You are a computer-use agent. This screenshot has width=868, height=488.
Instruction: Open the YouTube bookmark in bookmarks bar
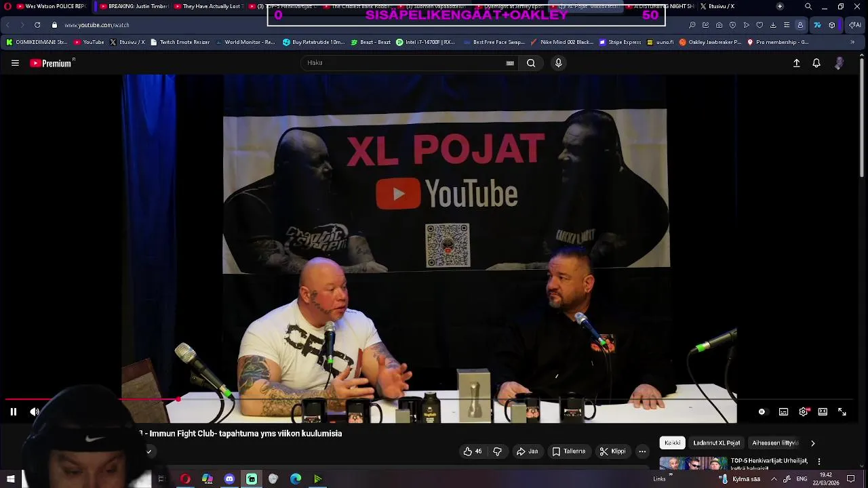[89, 42]
